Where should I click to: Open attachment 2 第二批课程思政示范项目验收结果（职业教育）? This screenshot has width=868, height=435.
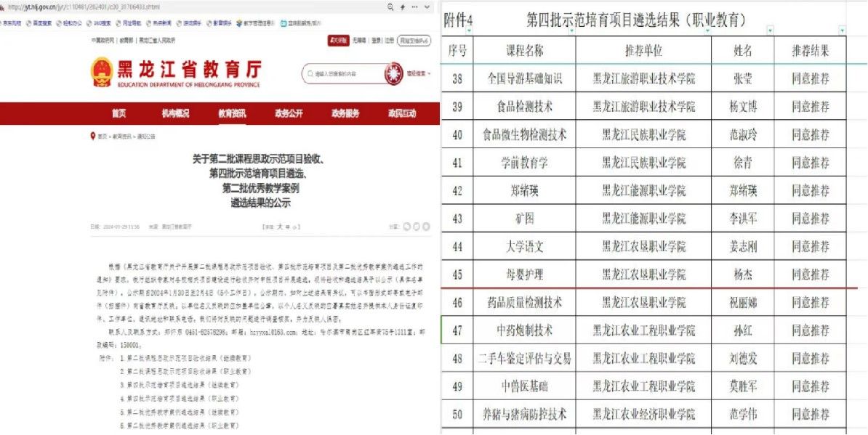(185, 371)
